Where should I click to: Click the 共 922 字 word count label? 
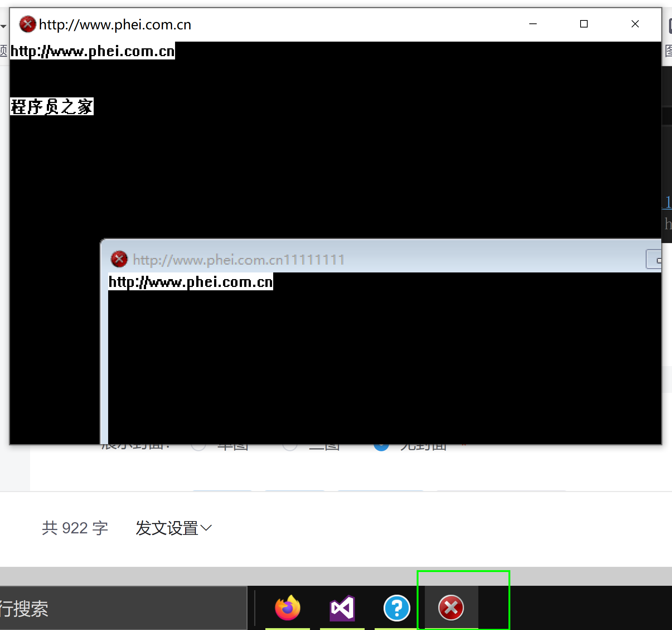[x=74, y=528]
